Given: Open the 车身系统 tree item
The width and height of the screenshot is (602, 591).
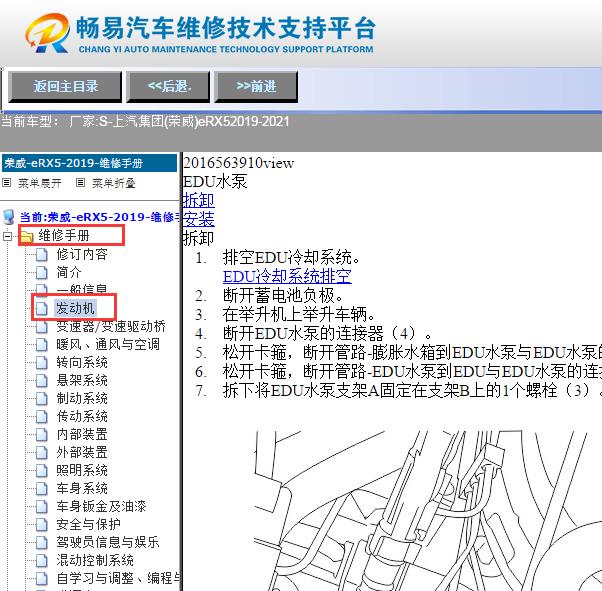Looking at the screenshot, I should [82, 488].
